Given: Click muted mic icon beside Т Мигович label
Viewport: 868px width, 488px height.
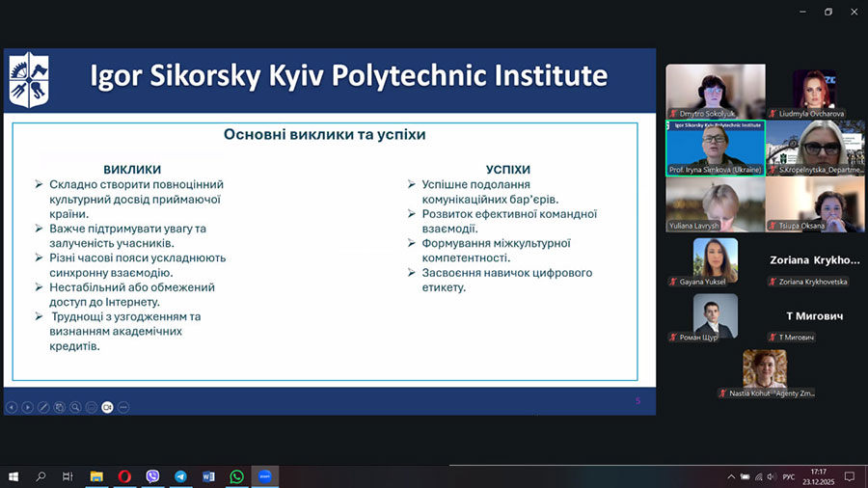Looking at the screenshot, I should 773,337.
